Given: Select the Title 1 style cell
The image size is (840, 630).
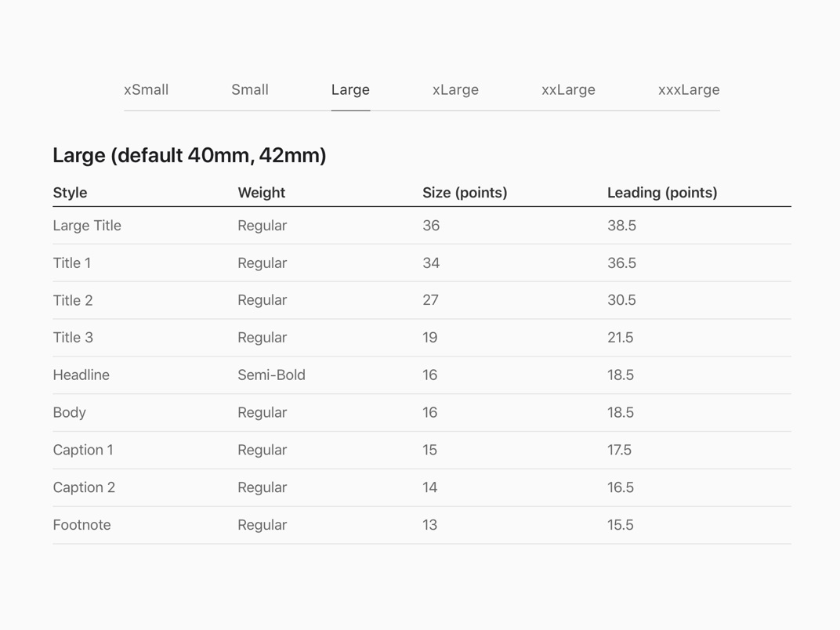Looking at the screenshot, I should pos(72,263).
